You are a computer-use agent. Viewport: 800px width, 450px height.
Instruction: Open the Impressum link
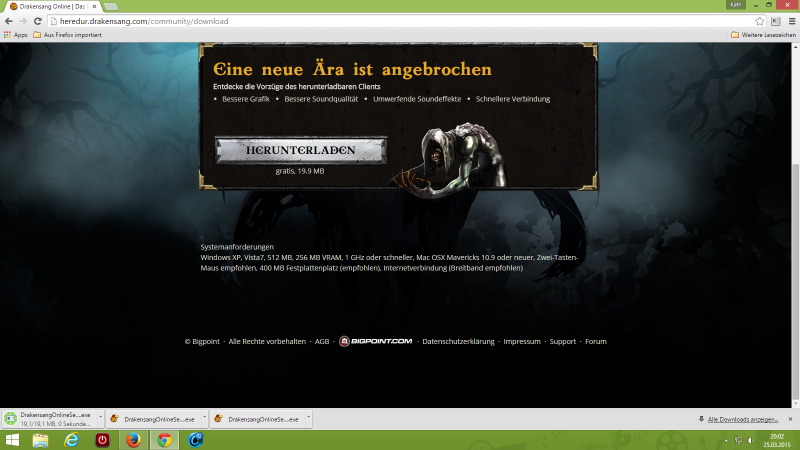521,341
